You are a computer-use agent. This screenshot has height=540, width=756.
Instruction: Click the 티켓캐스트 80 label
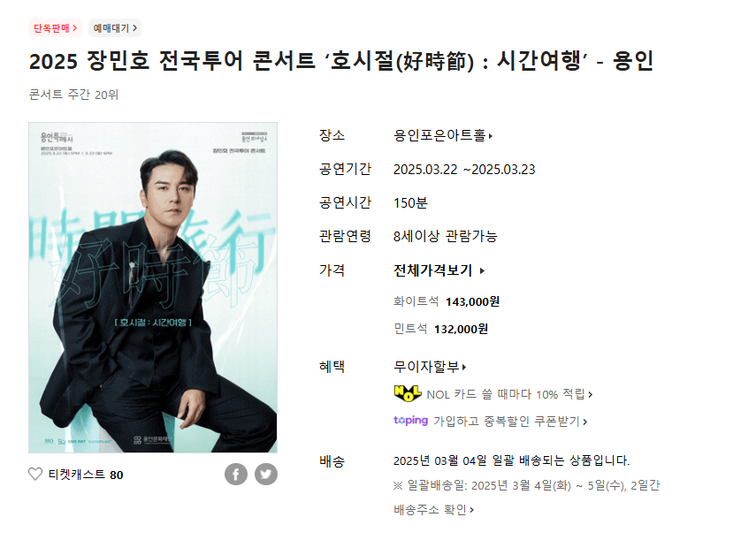click(86, 475)
